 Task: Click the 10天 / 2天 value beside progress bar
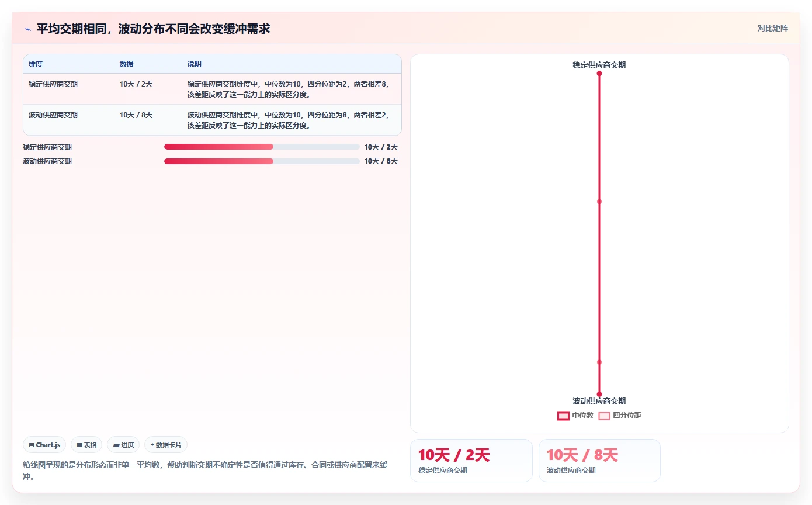point(381,147)
